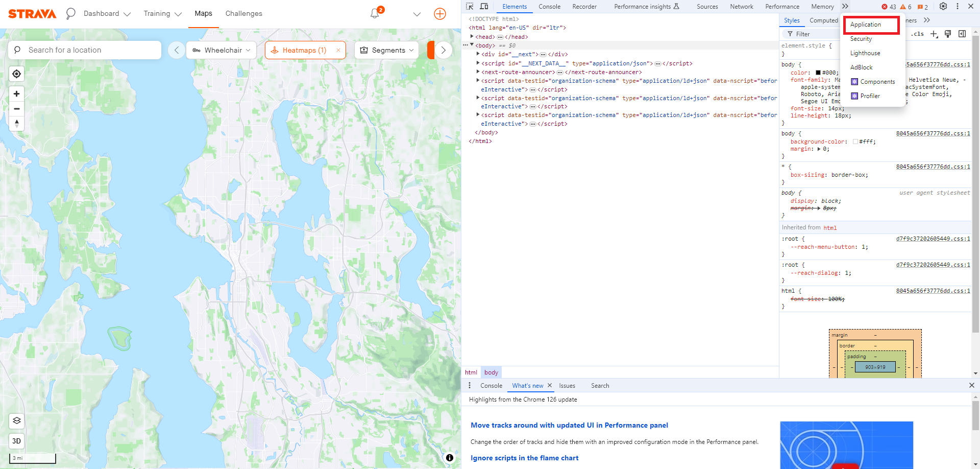Reset the map compass bearing
The image size is (980, 469).
point(17,124)
